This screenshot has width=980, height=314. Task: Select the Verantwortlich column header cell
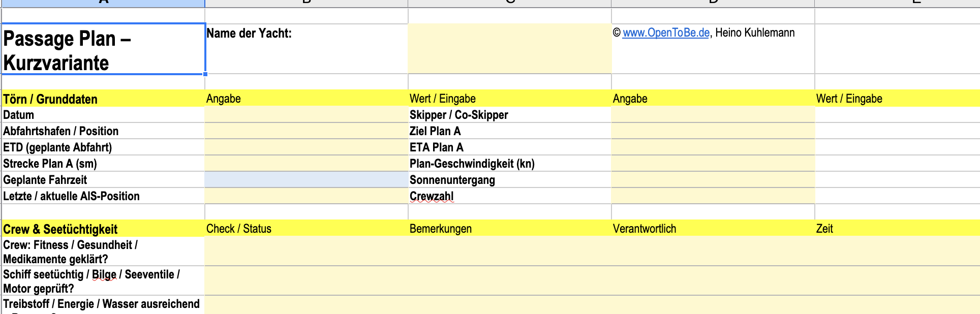pos(713,229)
